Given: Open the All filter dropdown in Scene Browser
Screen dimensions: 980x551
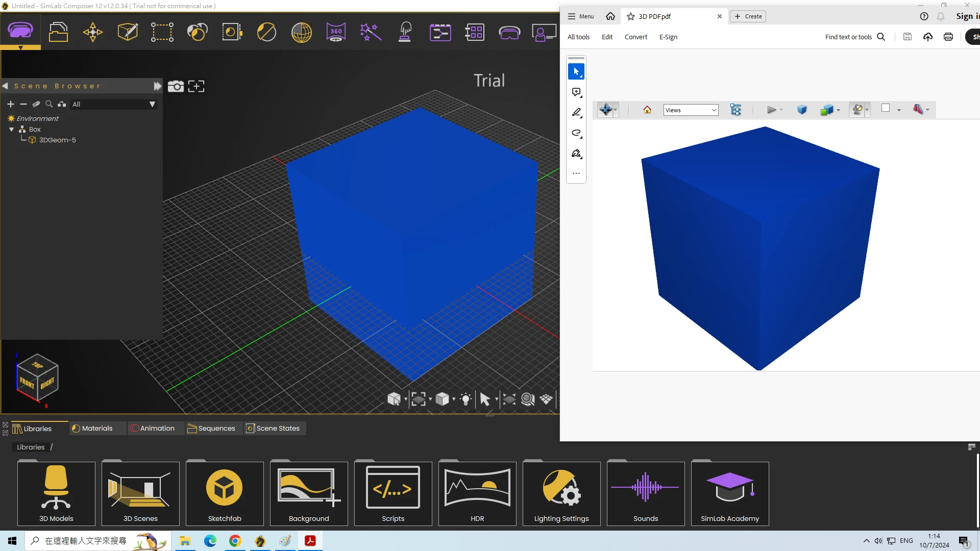Looking at the screenshot, I should [113, 104].
